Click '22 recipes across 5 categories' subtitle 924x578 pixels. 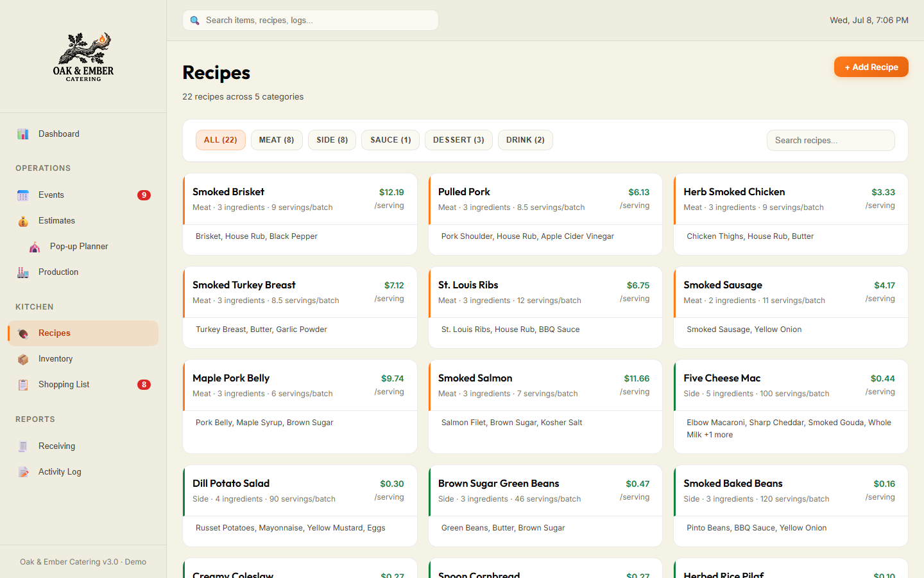(x=243, y=97)
